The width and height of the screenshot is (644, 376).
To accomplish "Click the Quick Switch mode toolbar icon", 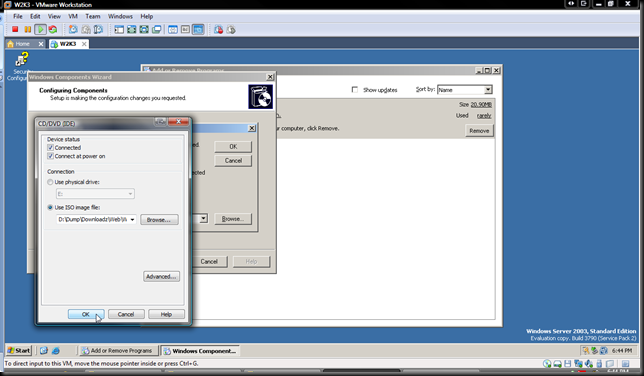I will coord(131,30).
